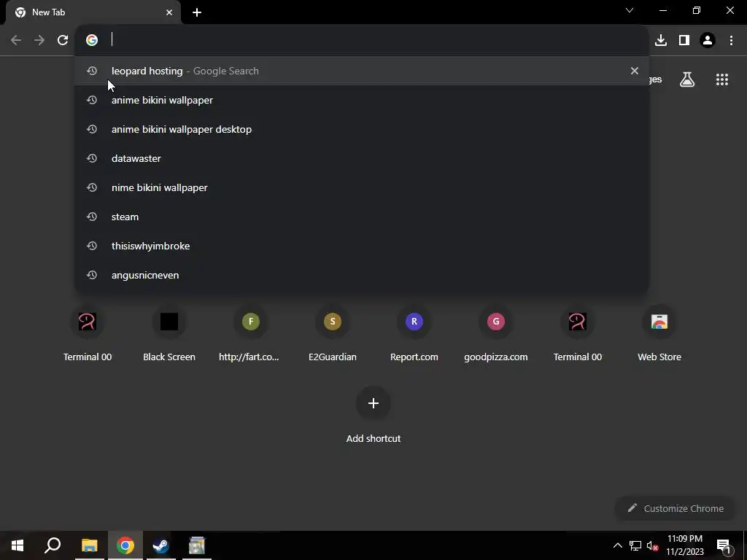Image resolution: width=747 pixels, height=560 pixels.
Task: Select the anime bikini wallpaper suggestion
Action: point(362,100)
